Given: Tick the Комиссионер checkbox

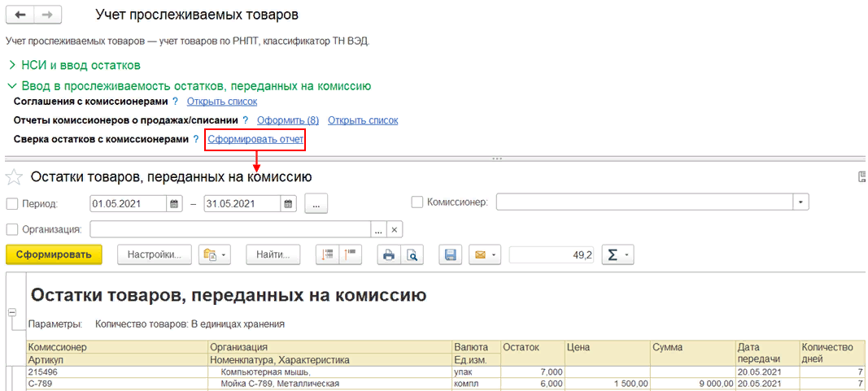Looking at the screenshot, I should click(417, 202).
